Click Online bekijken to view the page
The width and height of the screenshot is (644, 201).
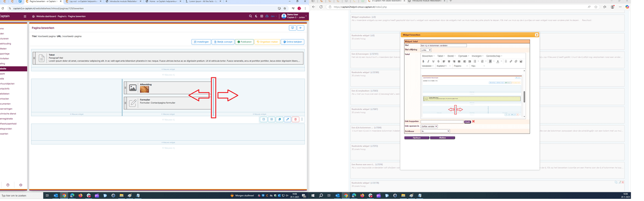[x=292, y=42]
